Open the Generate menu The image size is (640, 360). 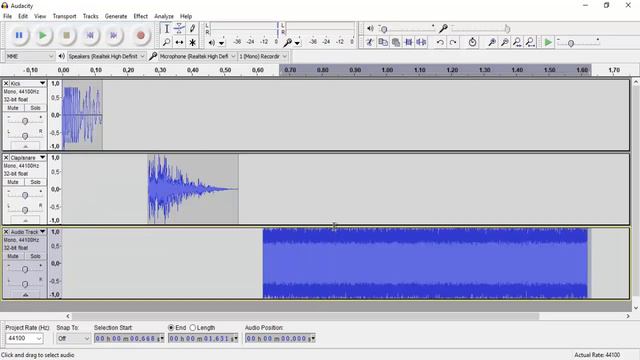[x=116, y=16]
